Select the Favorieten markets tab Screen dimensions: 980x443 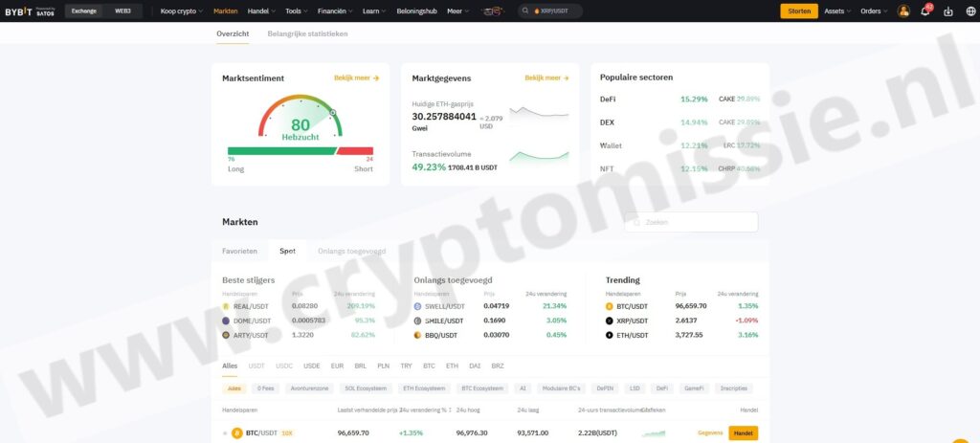coord(239,251)
